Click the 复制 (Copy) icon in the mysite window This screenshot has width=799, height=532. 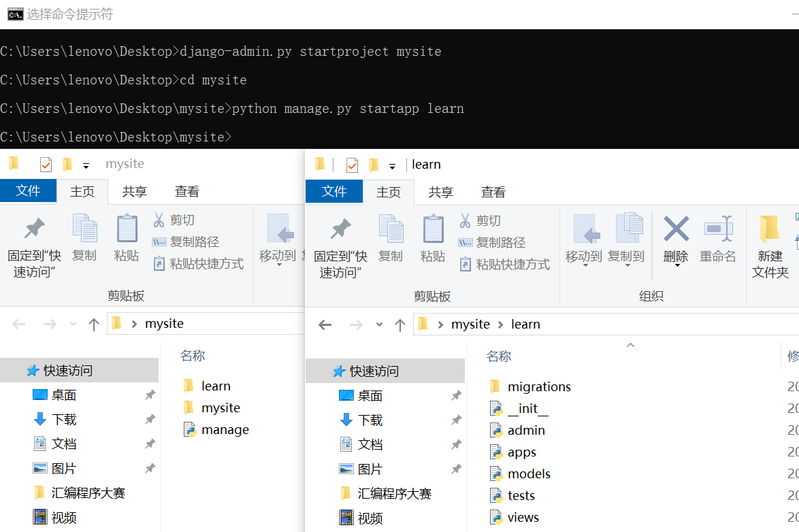pyautogui.click(x=84, y=238)
